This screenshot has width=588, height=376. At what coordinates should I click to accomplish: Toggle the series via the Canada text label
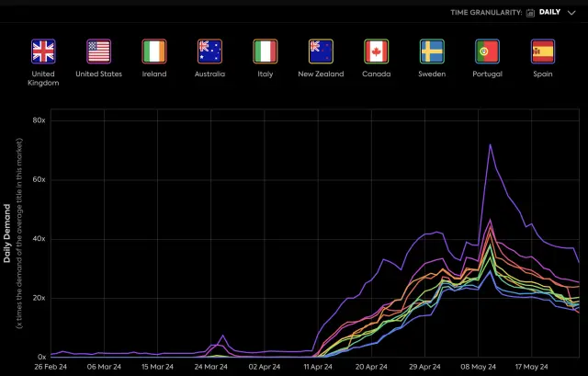click(x=377, y=74)
